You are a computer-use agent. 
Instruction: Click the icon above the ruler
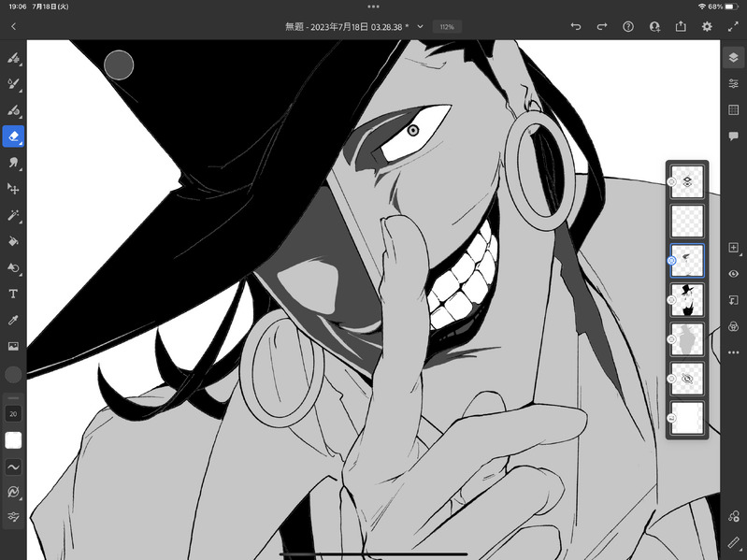tap(733, 516)
